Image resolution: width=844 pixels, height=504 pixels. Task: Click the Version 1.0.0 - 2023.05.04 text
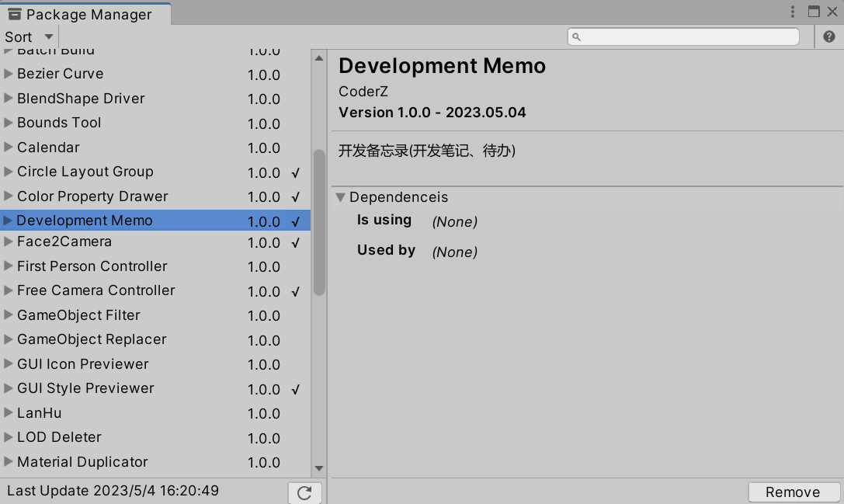[432, 113]
